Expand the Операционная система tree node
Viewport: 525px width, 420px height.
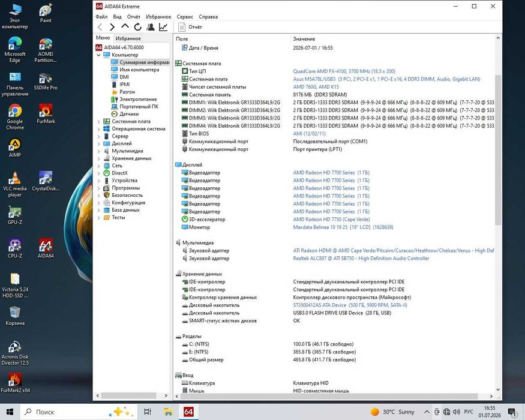98,129
